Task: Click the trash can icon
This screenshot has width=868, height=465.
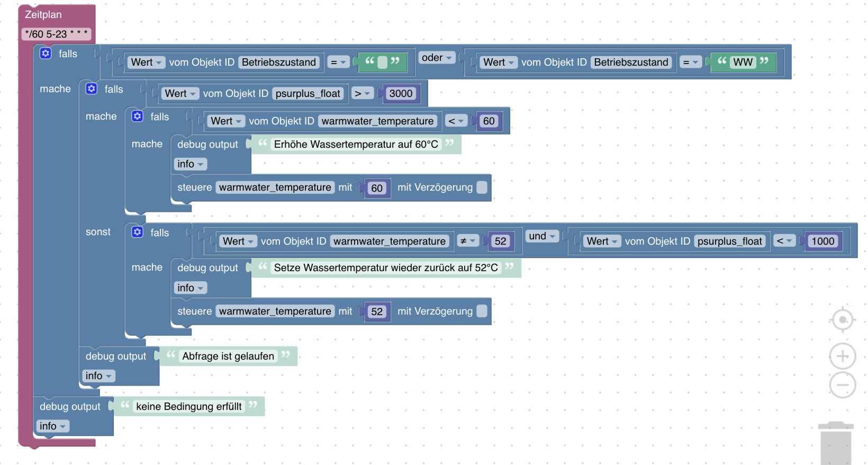Action: click(836, 443)
